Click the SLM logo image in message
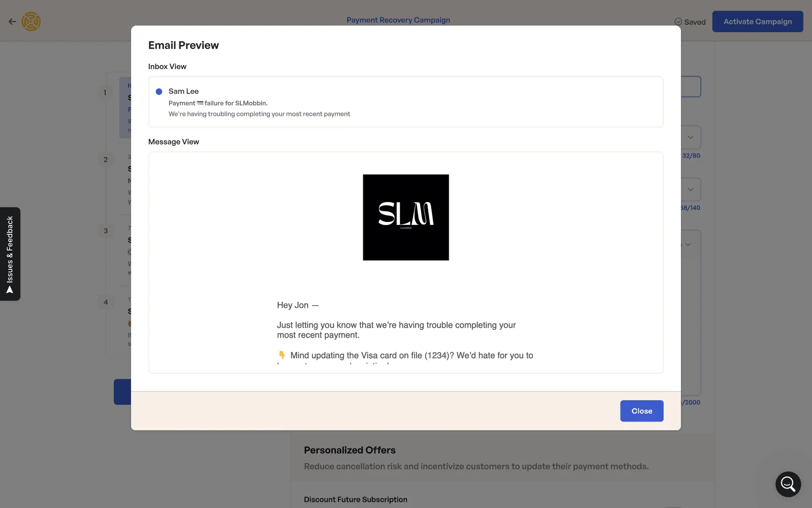 click(406, 217)
